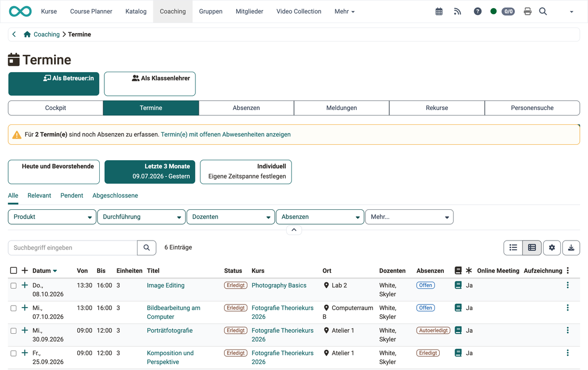Click the location pin for Lab 2
The image size is (588, 370).
[326, 285]
